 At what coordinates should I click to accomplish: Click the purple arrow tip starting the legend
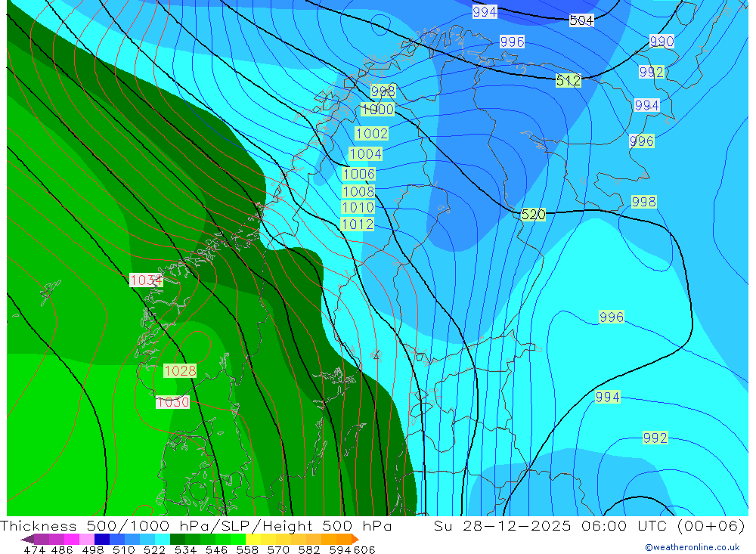pos(27,539)
